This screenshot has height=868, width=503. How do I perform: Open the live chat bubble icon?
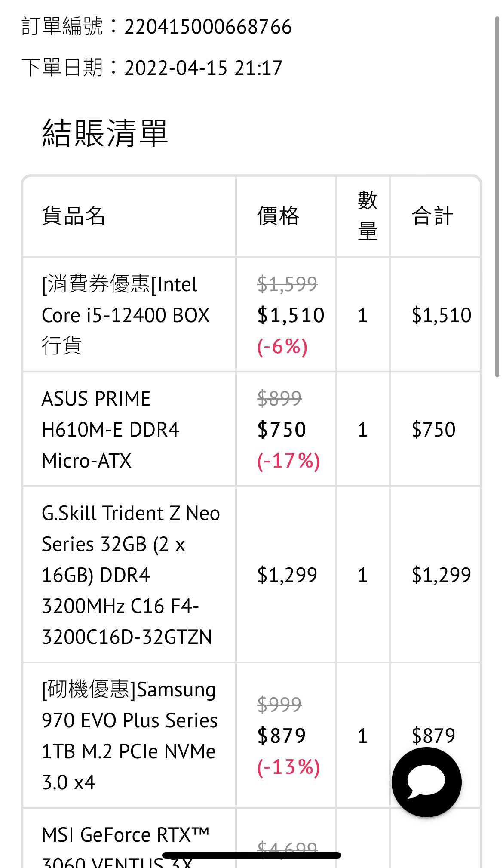point(426,782)
